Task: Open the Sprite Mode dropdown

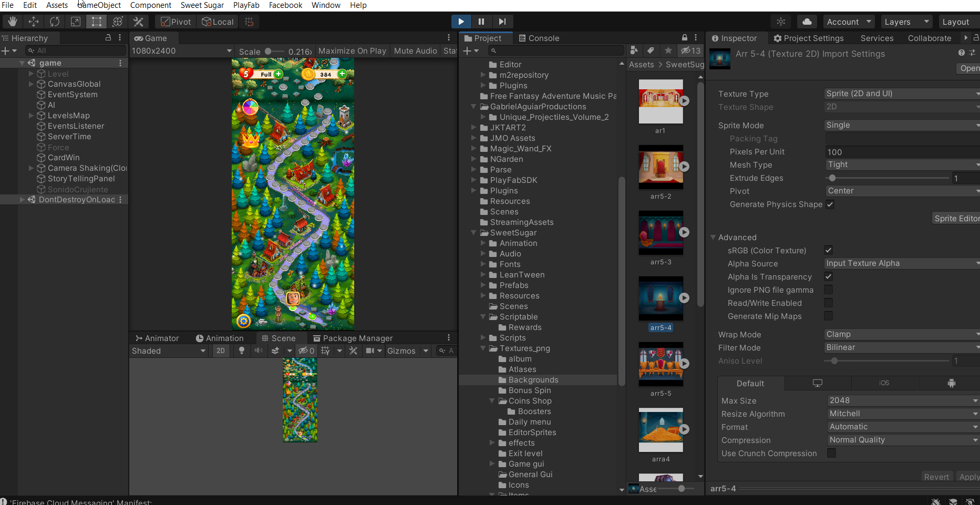Action: (902, 125)
